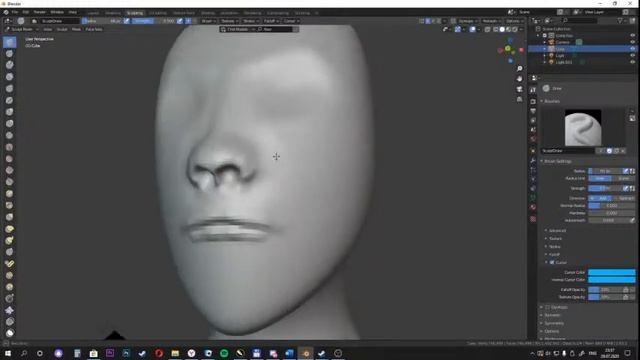Open Blender from the taskbar
The height and width of the screenshot is (360, 640).
pos(306,353)
